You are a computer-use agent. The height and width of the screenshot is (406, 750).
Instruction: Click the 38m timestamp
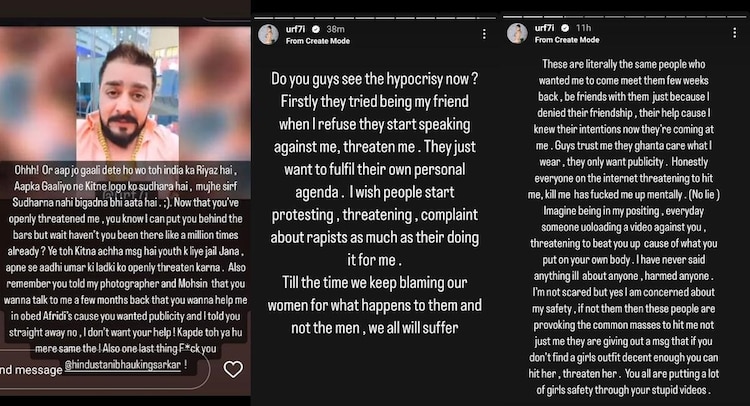(x=335, y=29)
